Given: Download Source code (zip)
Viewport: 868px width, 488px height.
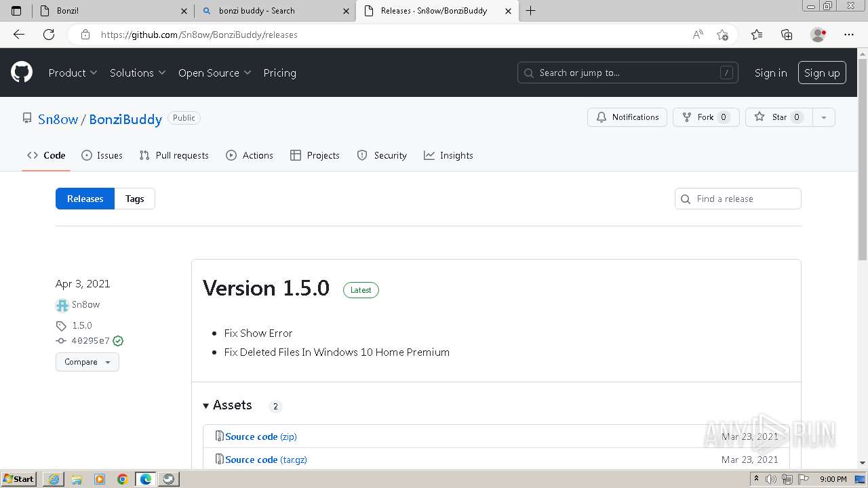Looking at the screenshot, I should 260,436.
